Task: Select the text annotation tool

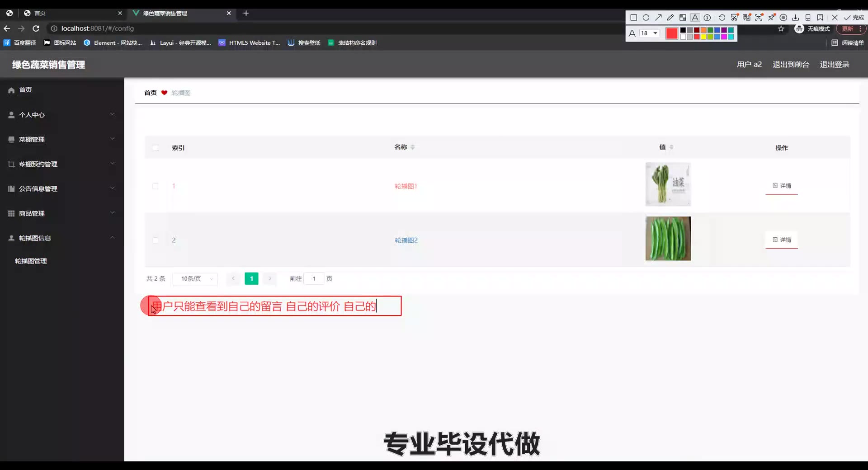Action: pyautogui.click(x=695, y=18)
